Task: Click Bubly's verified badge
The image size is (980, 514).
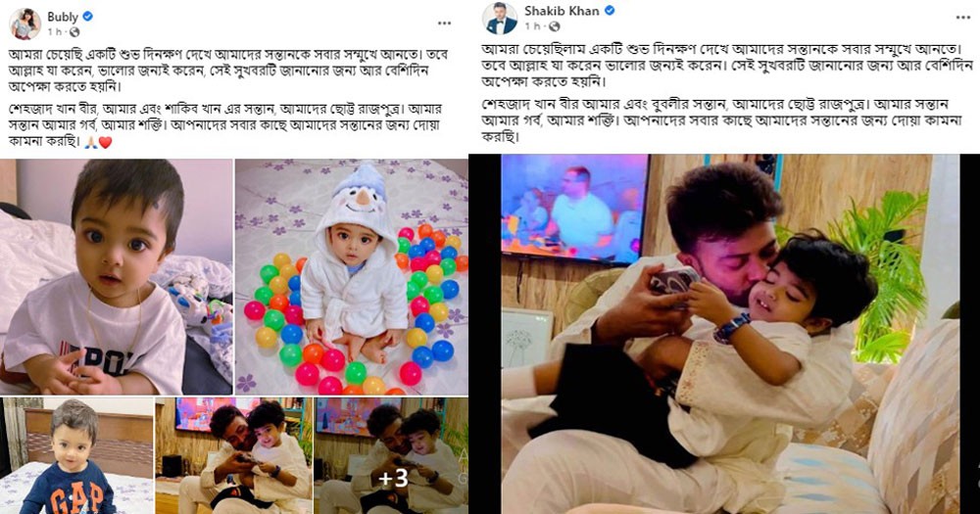Action: [x=88, y=17]
